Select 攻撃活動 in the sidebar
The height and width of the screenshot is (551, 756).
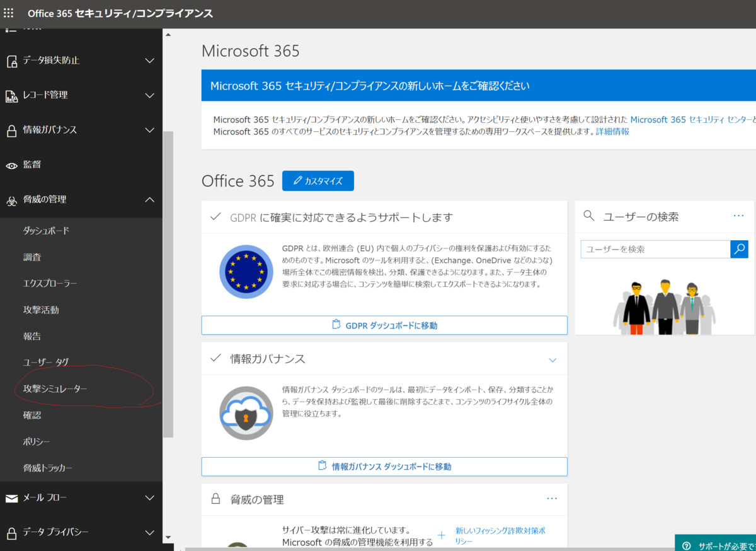click(x=41, y=310)
